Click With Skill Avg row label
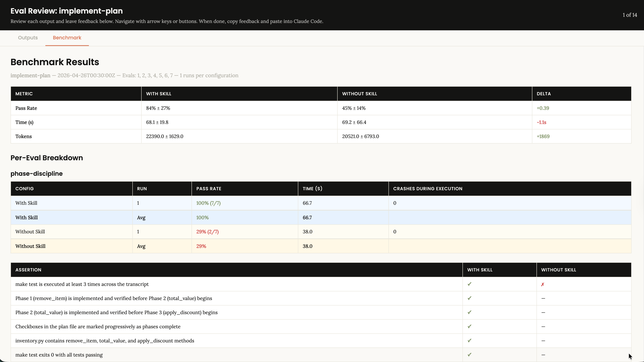 point(27,218)
